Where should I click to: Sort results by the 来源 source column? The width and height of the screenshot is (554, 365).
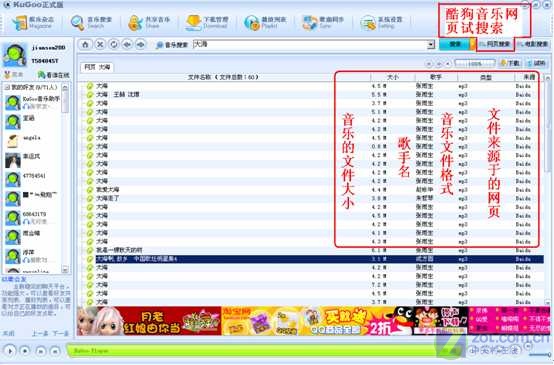point(529,77)
